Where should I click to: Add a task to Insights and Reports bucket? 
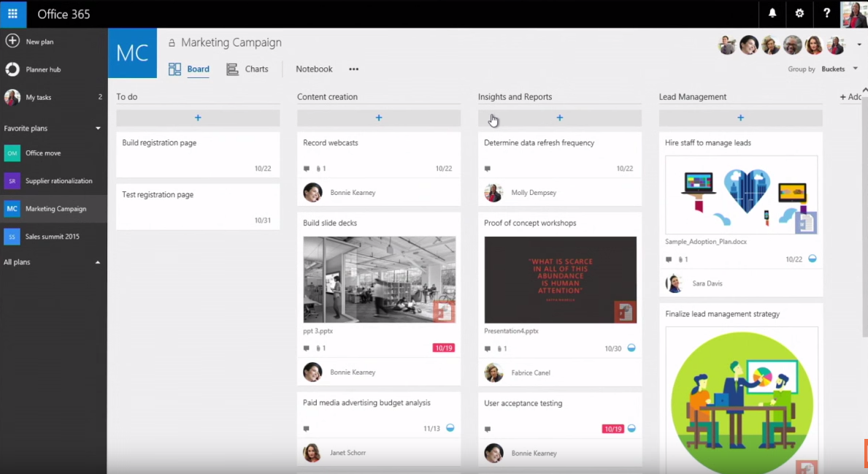tap(560, 118)
